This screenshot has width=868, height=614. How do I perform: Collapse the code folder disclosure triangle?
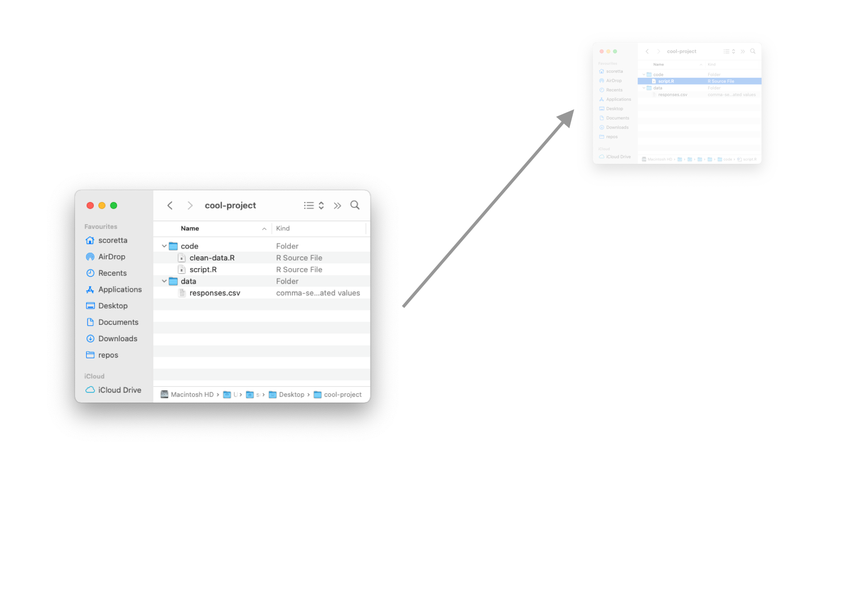pos(164,246)
